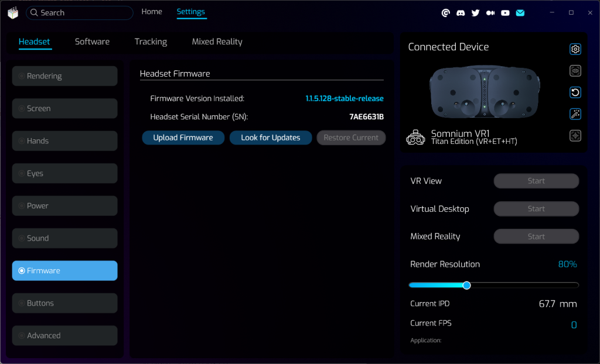
Task: Click Look for Updates button
Action: pos(270,138)
